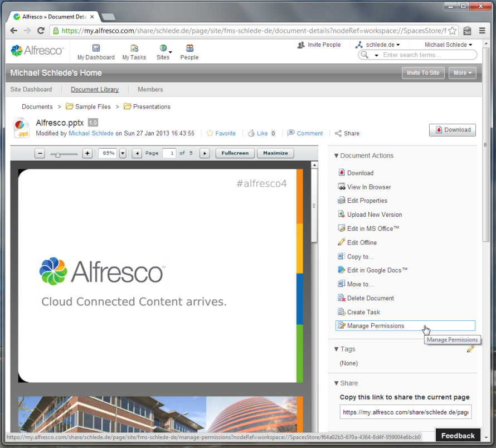Open the Sample Files breadcrumb folder
Screen dimensions: 496x448
tap(88, 106)
